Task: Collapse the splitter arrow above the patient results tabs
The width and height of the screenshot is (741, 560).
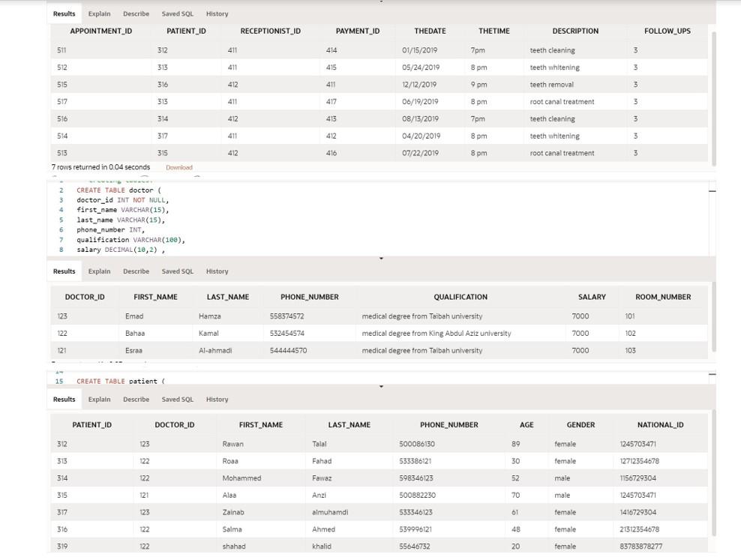Action: click(381, 386)
